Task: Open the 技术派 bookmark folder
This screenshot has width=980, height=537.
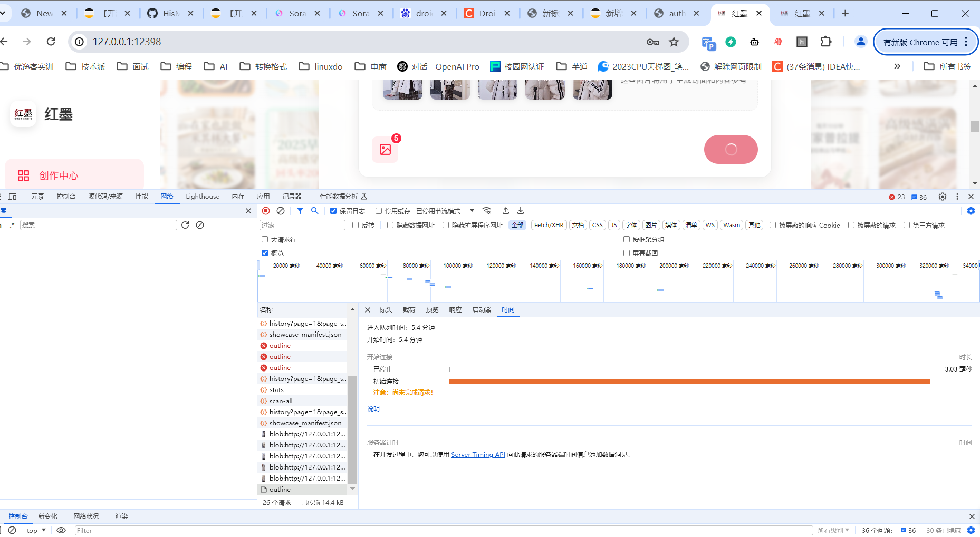Action: pos(85,66)
